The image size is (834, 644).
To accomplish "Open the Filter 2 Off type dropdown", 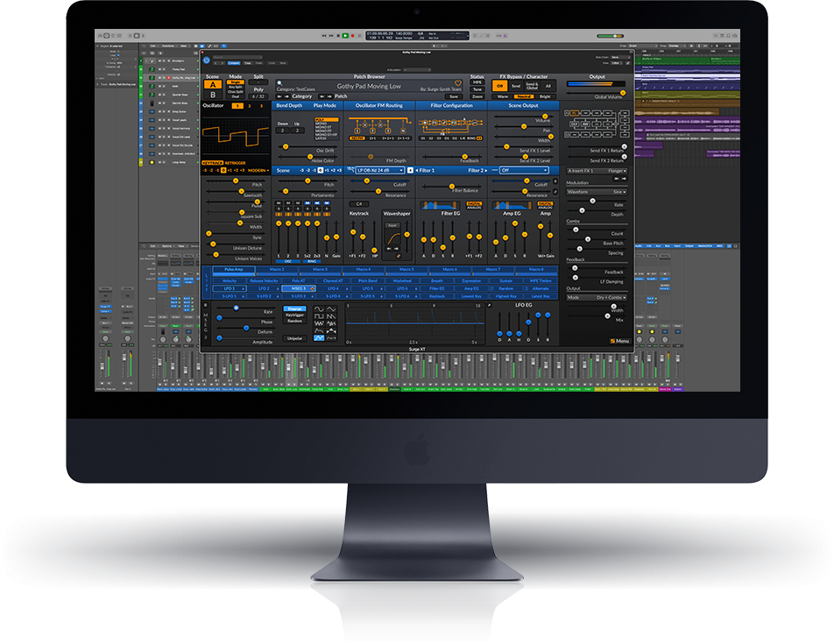I will tap(524, 170).
